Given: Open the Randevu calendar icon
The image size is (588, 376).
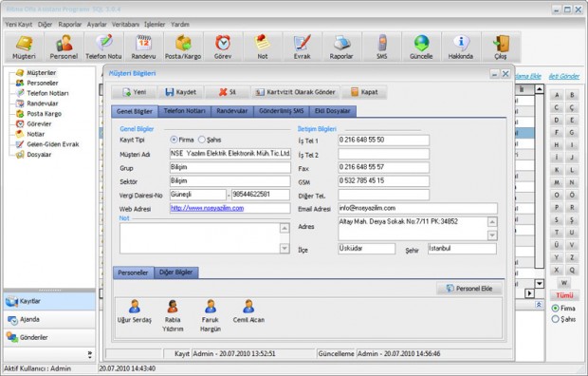Looking at the screenshot, I should [143, 47].
